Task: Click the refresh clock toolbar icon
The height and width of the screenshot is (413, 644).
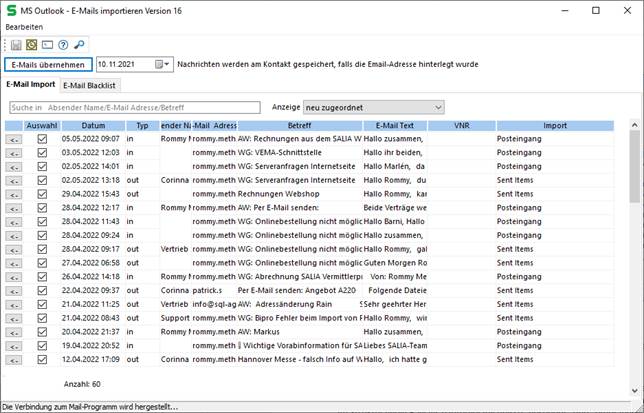Action: (32, 46)
